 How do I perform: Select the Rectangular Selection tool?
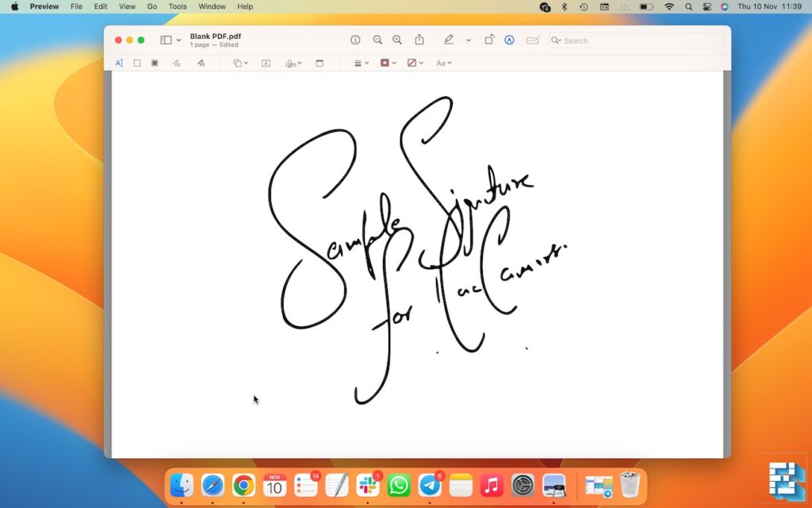[136, 63]
